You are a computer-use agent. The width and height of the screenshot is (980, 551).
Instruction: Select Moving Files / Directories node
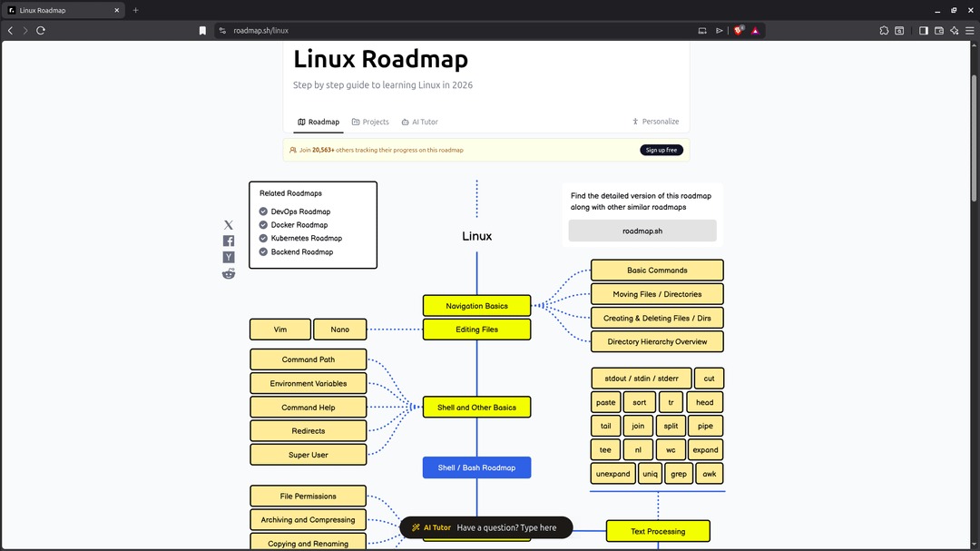click(658, 294)
